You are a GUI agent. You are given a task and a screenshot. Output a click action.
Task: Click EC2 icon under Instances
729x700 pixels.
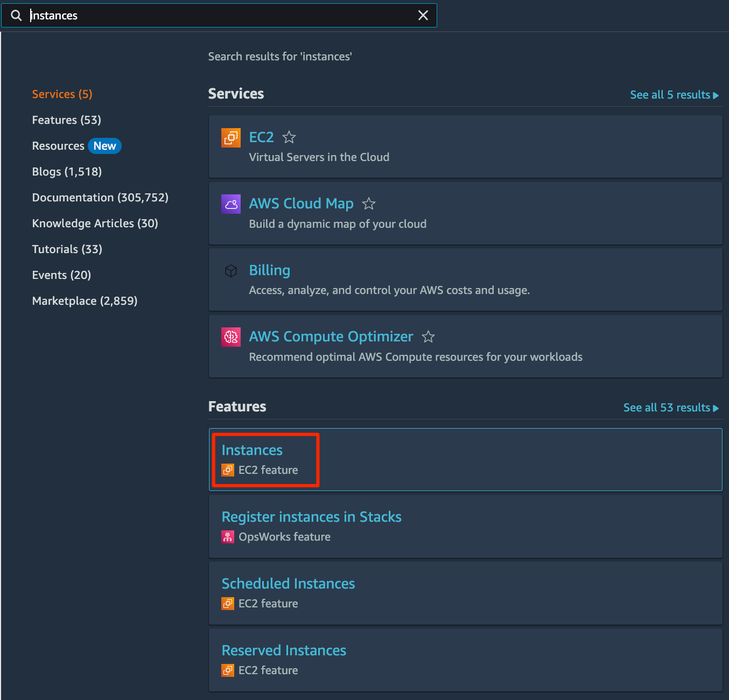click(228, 470)
